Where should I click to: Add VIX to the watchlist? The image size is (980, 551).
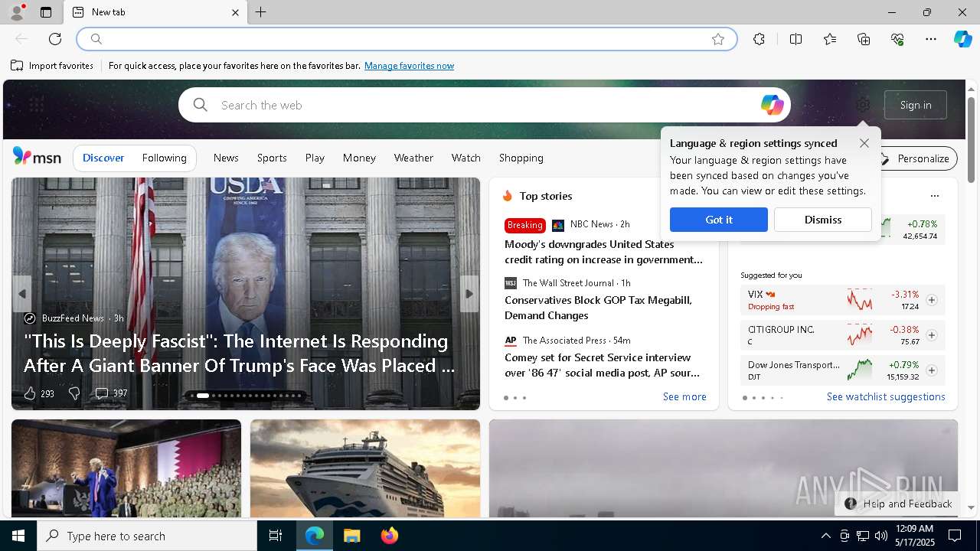[x=931, y=300]
